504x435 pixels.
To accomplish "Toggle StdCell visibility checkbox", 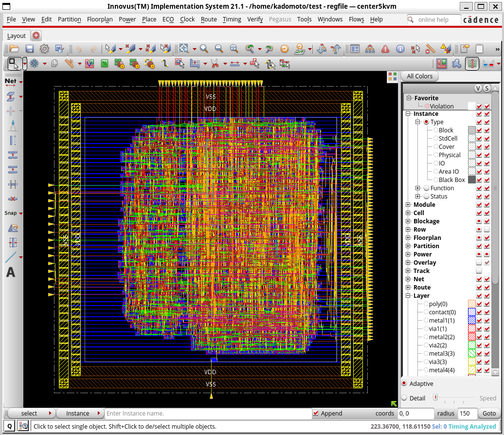I will pyautogui.click(x=479, y=139).
